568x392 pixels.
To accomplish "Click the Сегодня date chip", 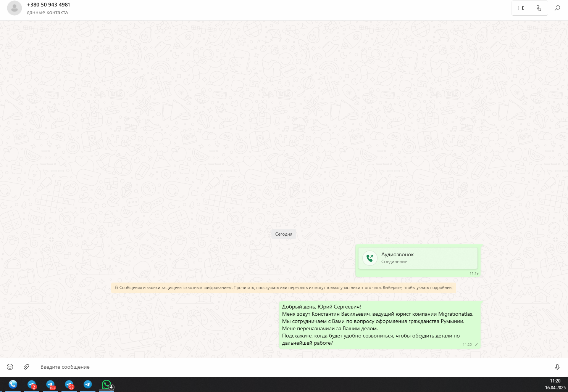I will [284, 234].
